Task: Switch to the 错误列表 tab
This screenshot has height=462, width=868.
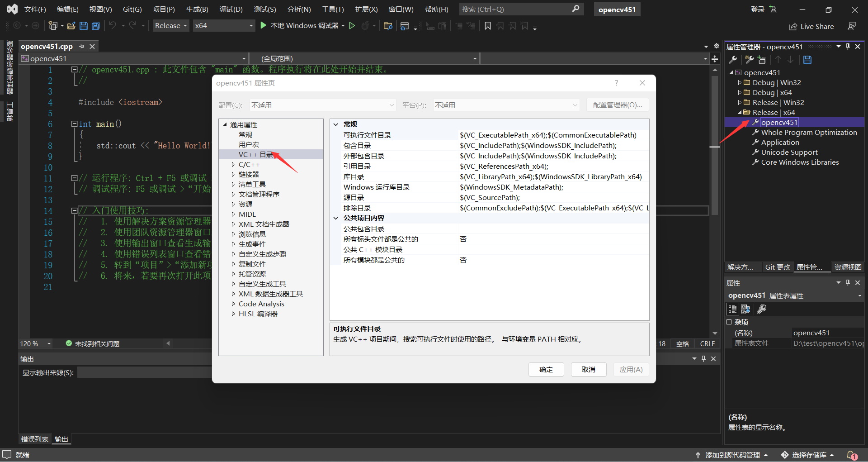Action: tap(34, 439)
